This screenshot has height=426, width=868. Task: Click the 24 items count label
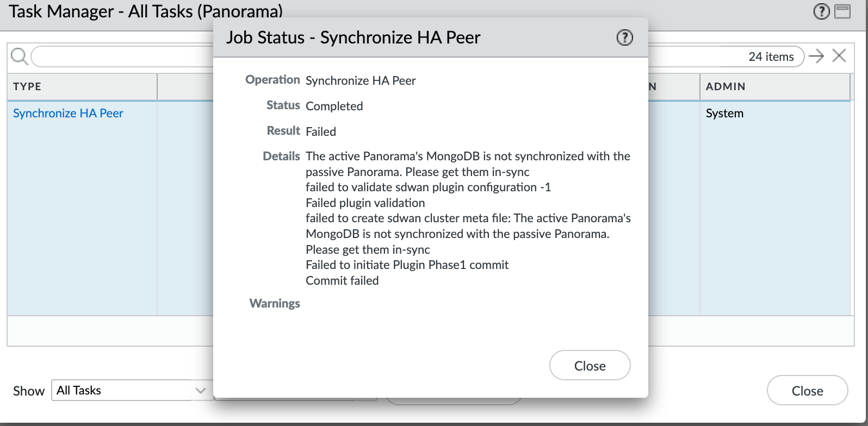point(771,57)
